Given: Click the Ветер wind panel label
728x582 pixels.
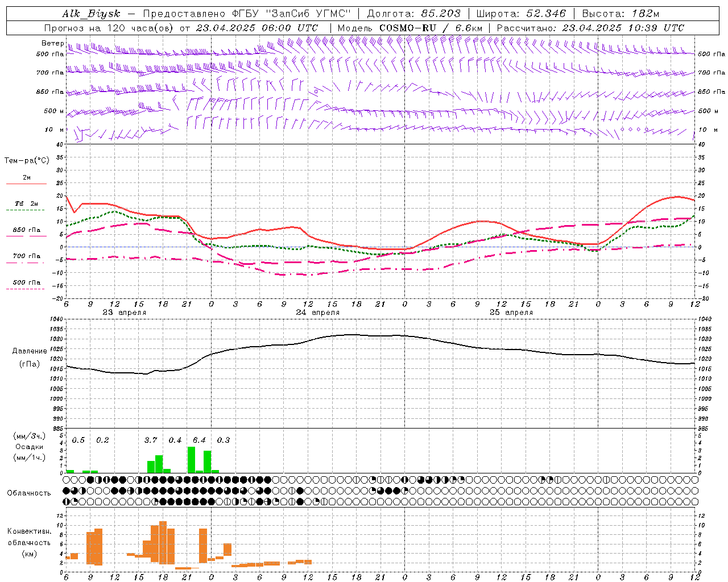Looking at the screenshot, I should (52, 43).
